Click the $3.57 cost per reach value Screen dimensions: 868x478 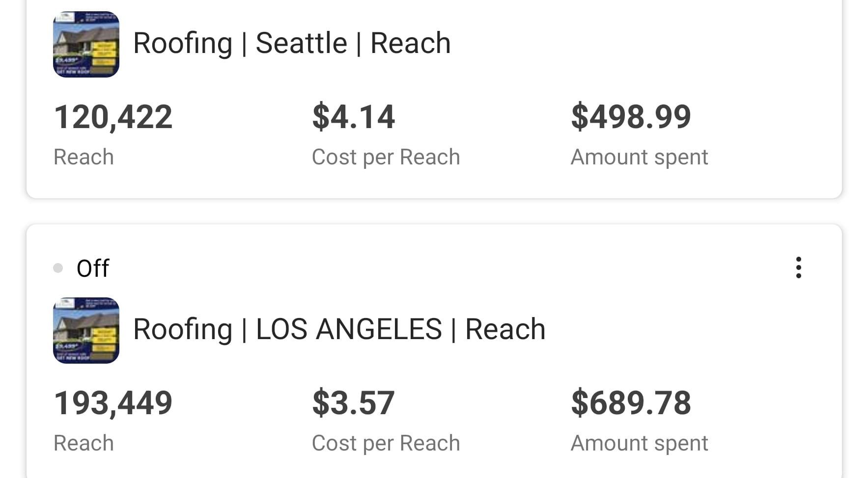(353, 403)
